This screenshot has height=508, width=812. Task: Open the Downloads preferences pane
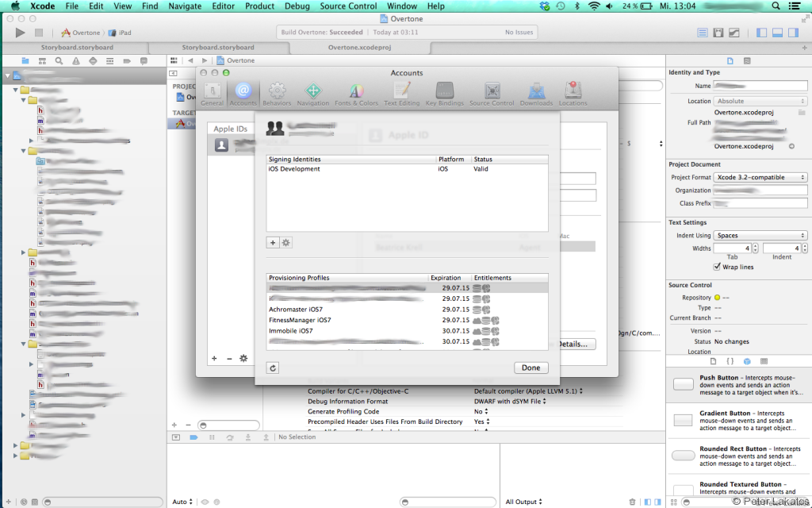[x=537, y=94]
